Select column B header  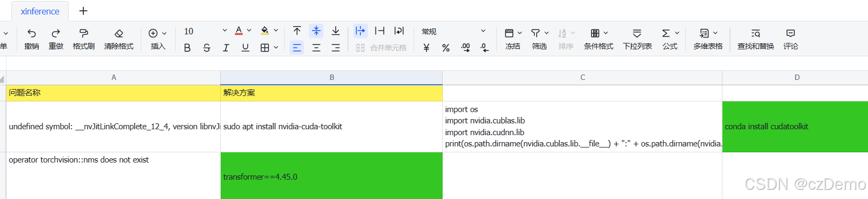[331, 77]
